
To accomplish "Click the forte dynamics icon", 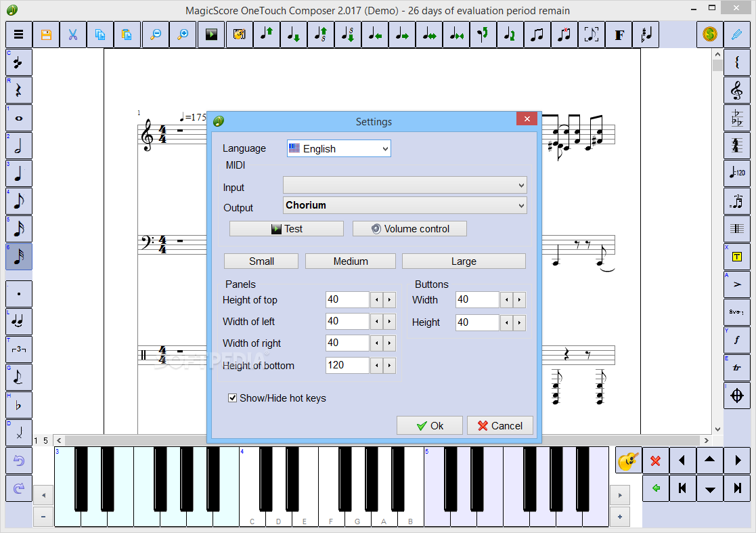I will point(737,340).
